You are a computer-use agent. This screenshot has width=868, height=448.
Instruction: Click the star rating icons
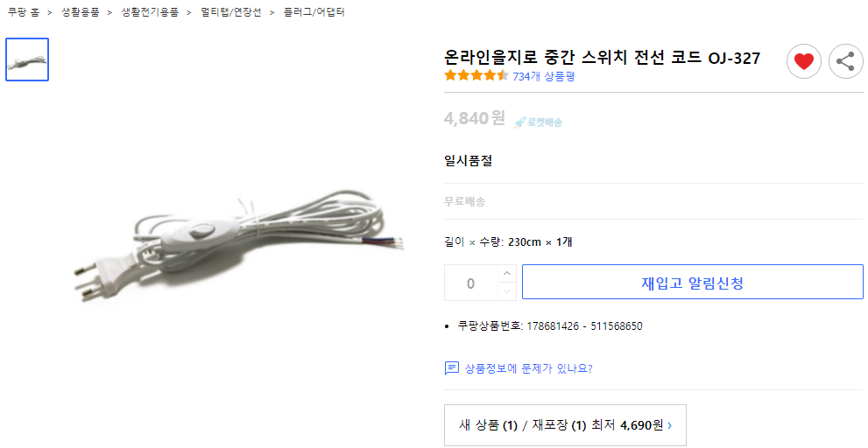pos(476,76)
